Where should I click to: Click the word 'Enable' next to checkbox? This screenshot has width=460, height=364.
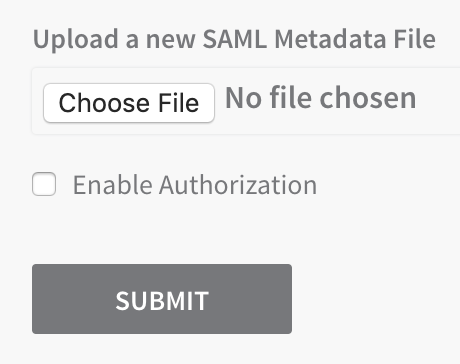[113, 185]
